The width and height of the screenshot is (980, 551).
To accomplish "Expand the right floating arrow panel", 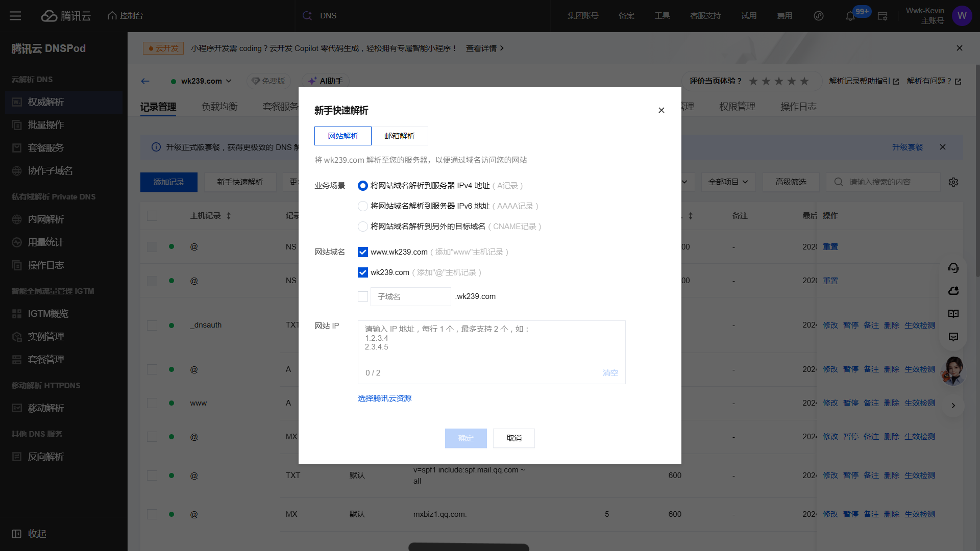I will [x=953, y=406].
